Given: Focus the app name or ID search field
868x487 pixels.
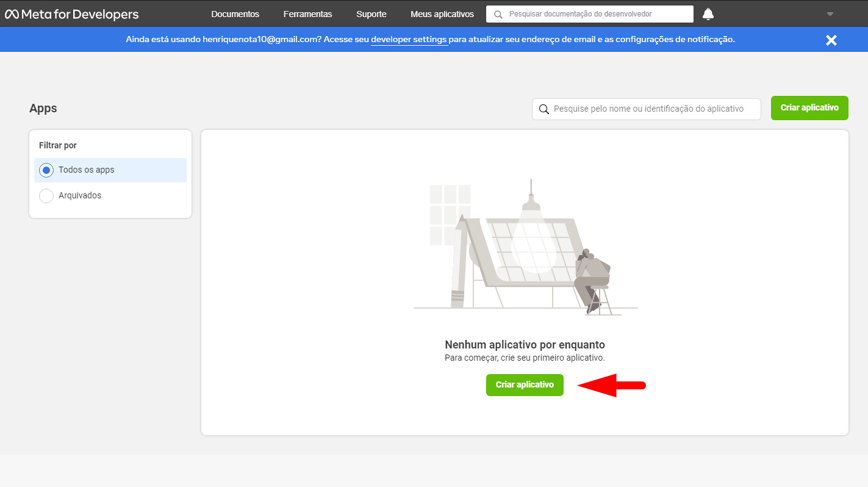Looking at the screenshot, I should point(653,109).
